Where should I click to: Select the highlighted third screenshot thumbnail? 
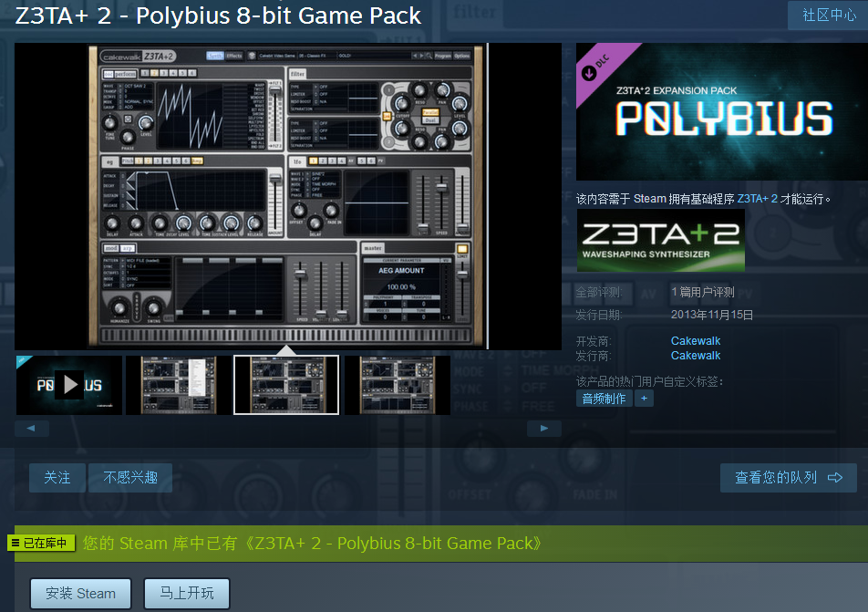tap(286, 385)
